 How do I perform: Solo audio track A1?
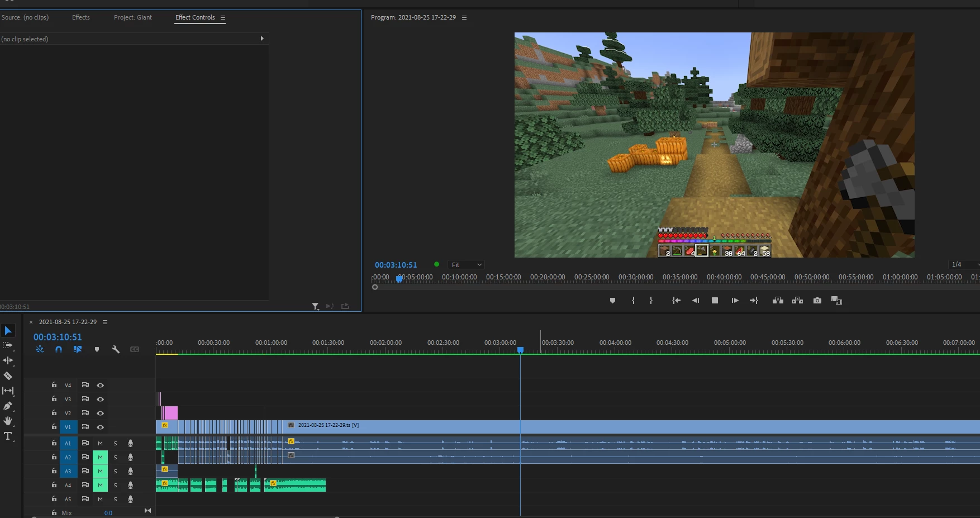(x=115, y=443)
